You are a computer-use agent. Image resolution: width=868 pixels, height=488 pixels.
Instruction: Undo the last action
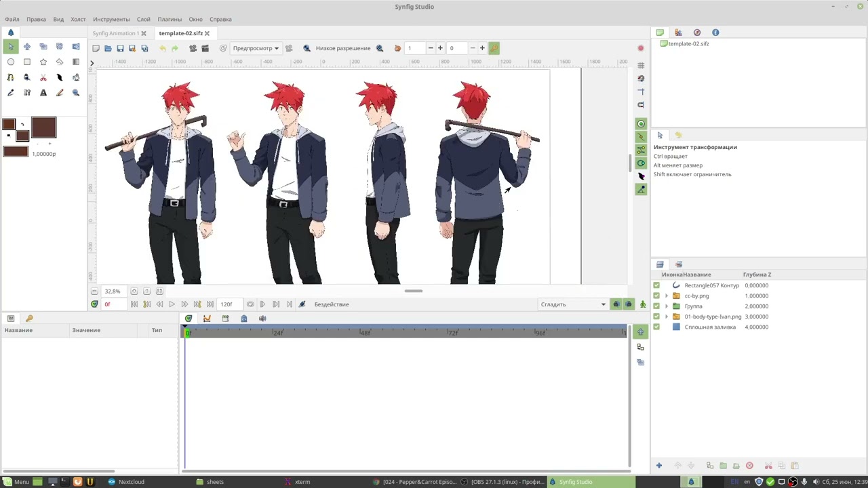pyautogui.click(x=163, y=48)
